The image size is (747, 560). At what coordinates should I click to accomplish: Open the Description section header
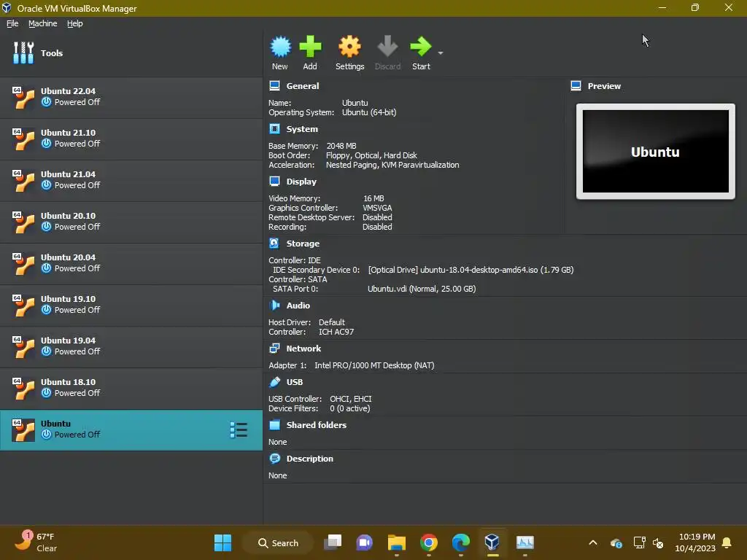click(x=309, y=459)
